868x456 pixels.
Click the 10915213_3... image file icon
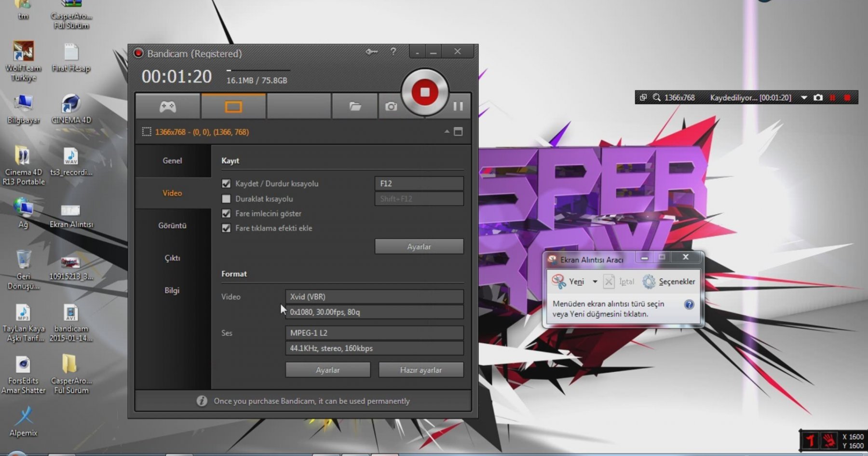71,268
